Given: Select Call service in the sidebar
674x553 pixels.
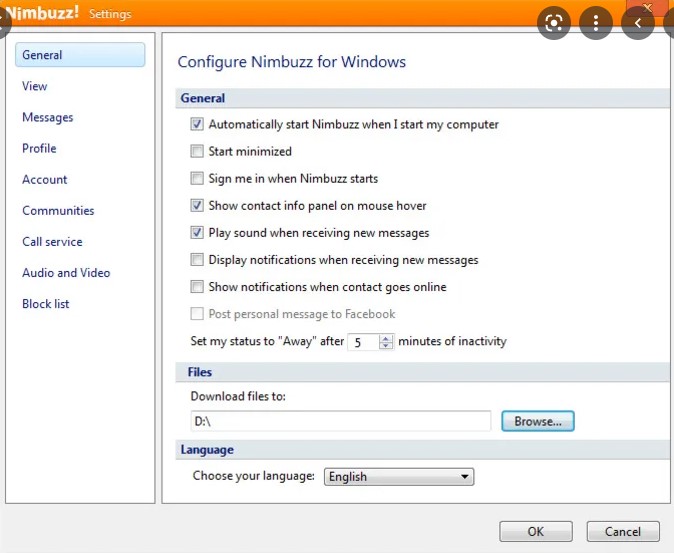Looking at the screenshot, I should [x=52, y=241].
